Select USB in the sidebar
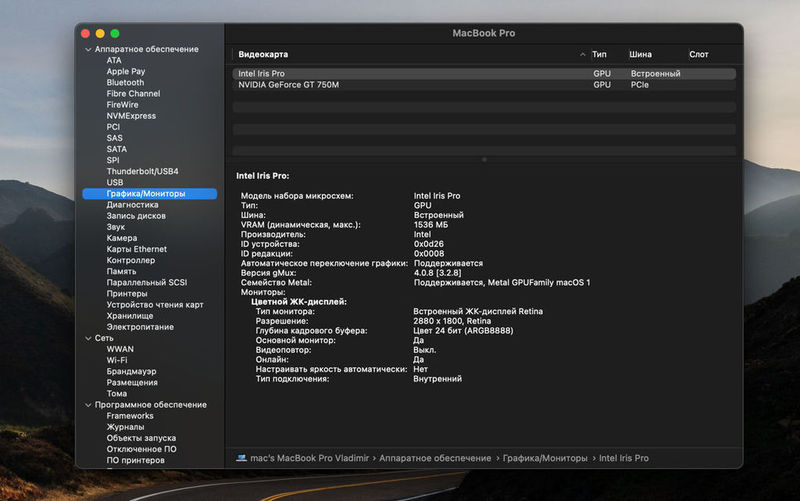 click(x=114, y=183)
